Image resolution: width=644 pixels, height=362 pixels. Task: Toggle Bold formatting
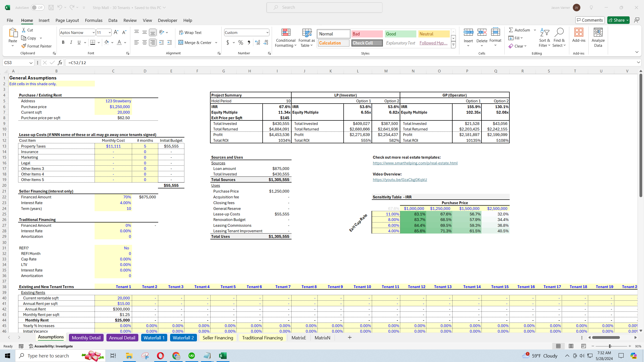tap(63, 42)
